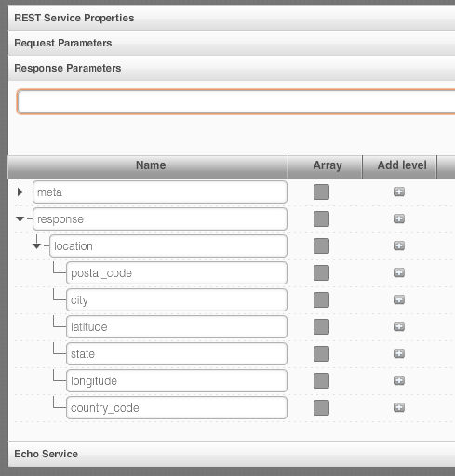The image size is (455, 476).
Task: Click the Add level plus icon for latitude
Action: click(399, 326)
